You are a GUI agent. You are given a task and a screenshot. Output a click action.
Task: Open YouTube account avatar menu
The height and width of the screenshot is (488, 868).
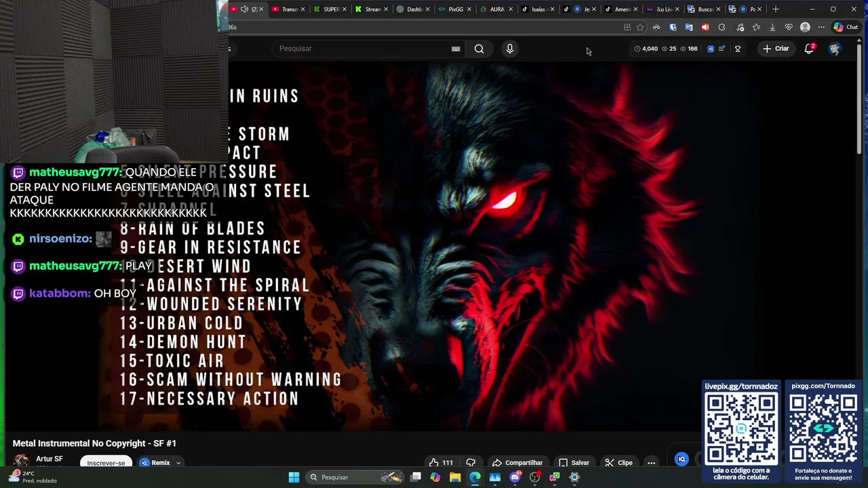[x=834, y=49]
